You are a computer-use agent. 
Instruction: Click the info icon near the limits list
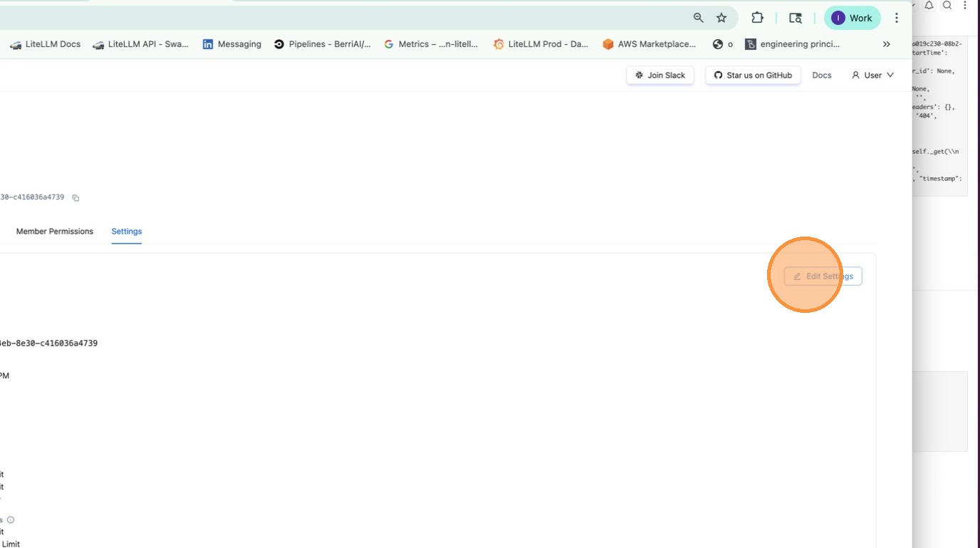(x=11, y=519)
